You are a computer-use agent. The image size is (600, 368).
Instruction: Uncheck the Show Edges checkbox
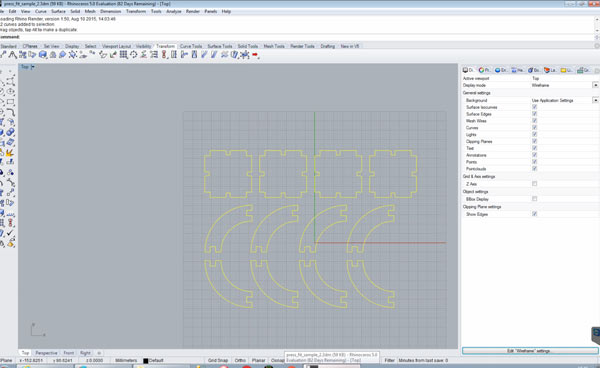535,214
